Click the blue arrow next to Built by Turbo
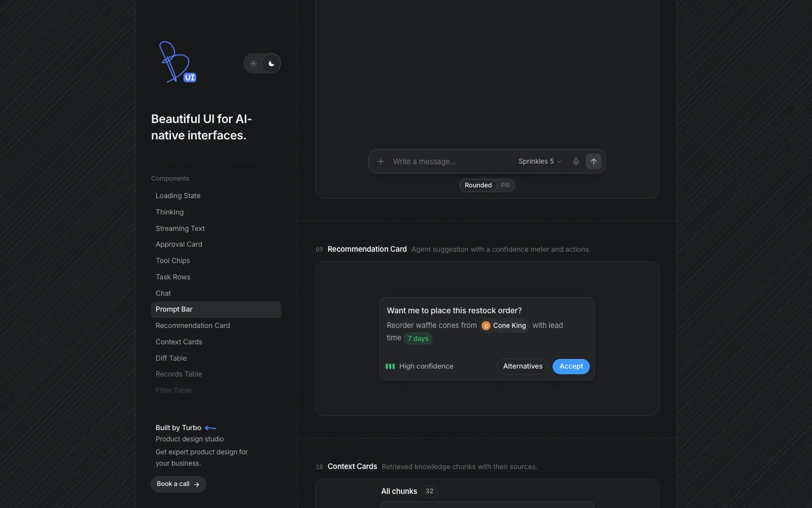Viewport: 812px width, 508px height. click(210, 428)
